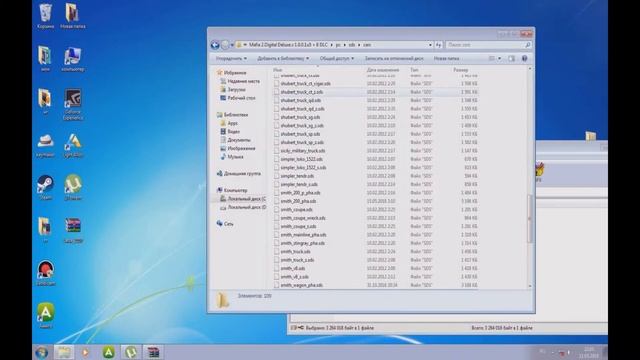
Task: Open the Упорядочить dropdown menu
Action: 231,58
